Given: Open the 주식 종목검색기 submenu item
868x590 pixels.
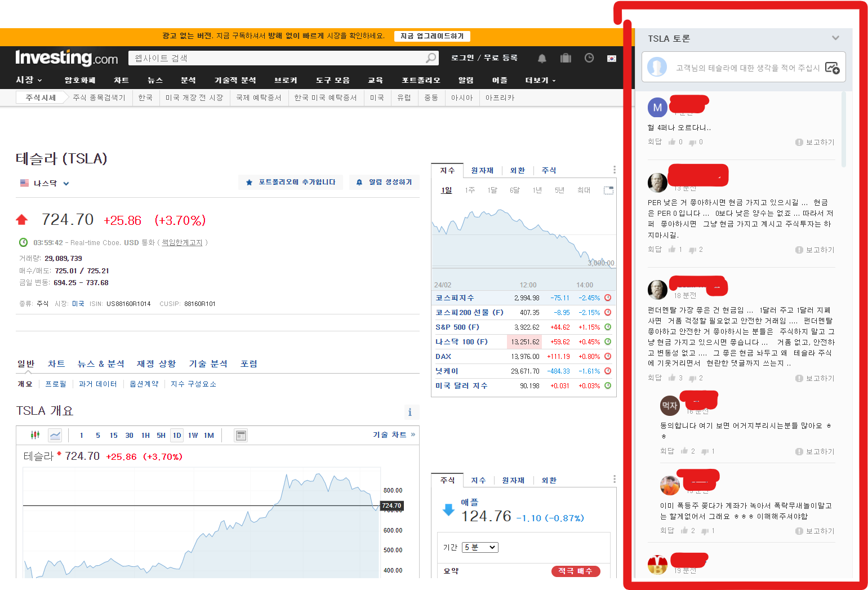Looking at the screenshot, I should (99, 97).
